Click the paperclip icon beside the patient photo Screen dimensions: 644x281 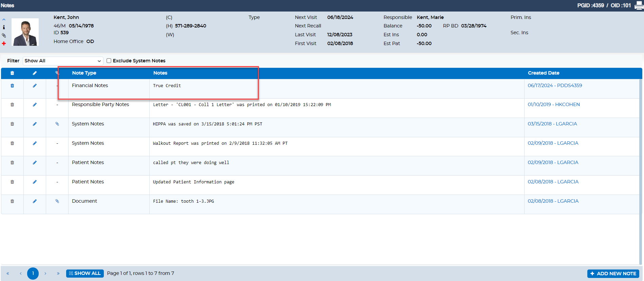pos(4,35)
